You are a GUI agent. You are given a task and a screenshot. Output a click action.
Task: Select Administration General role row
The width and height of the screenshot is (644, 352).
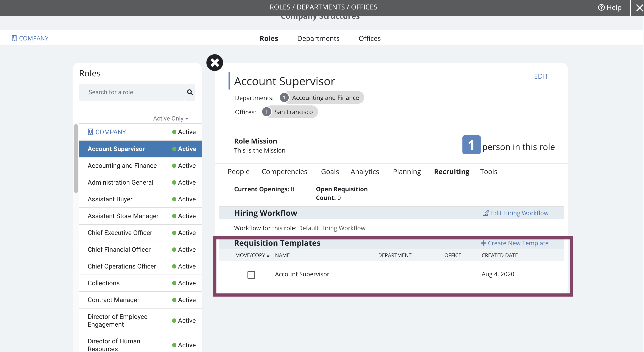coord(140,182)
